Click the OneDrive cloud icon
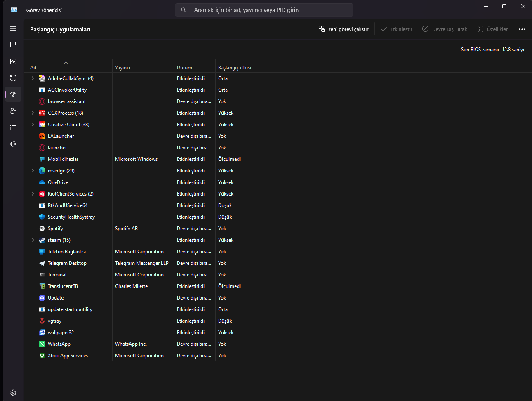 click(42, 182)
